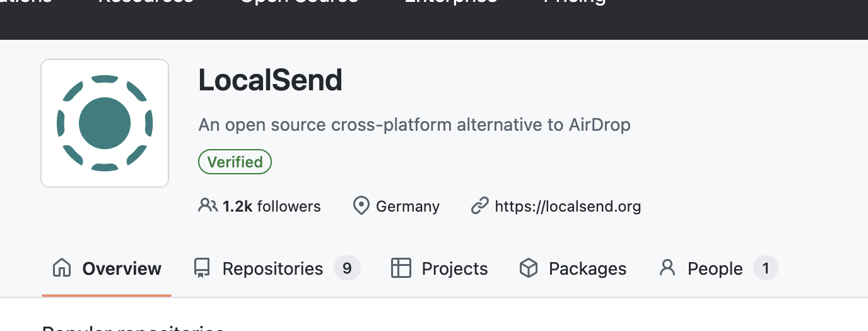Click the home icon in the Overview tab
Screen dimensions: 868x331
(x=61, y=268)
